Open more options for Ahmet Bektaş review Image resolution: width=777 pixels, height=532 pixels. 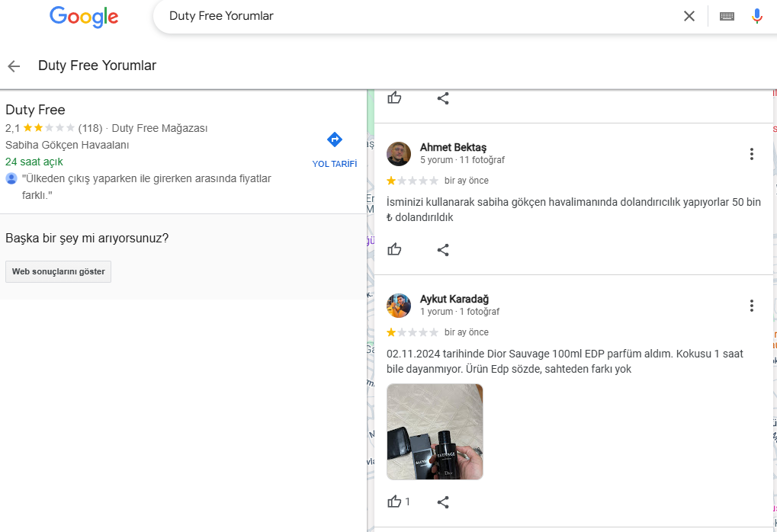coord(751,154)
